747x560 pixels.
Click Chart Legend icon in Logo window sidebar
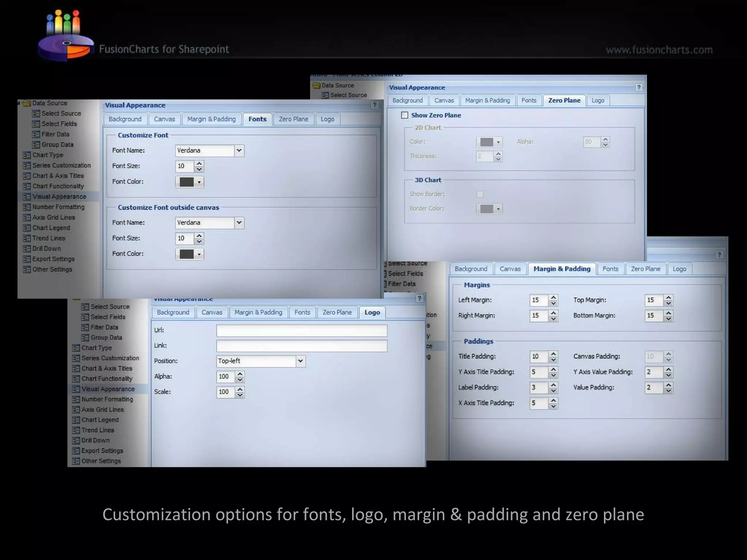coord(76,420)
